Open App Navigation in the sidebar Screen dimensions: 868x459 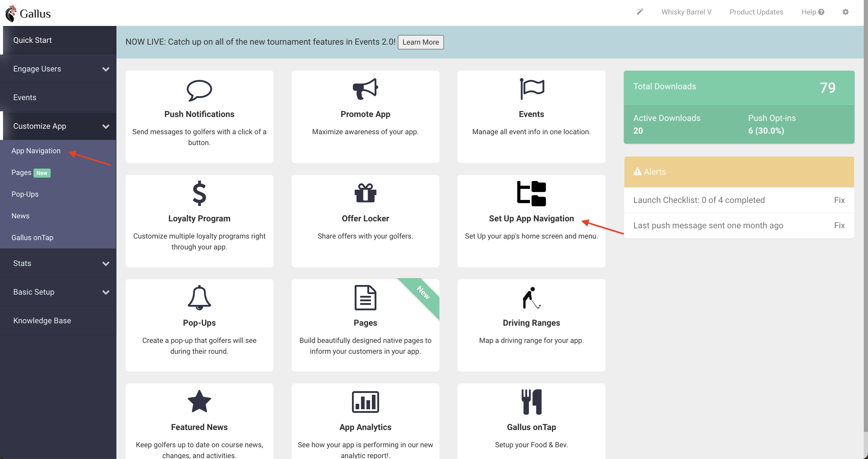36,151
